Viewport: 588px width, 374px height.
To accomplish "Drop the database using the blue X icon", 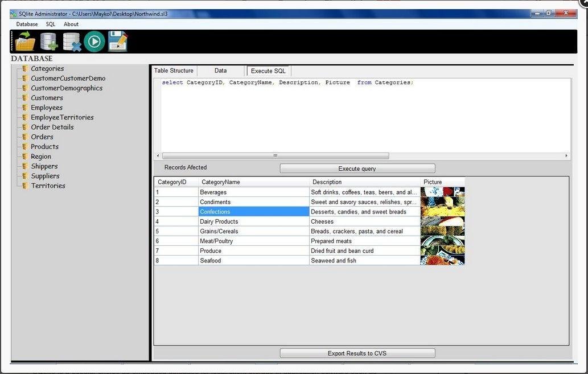I will (x=71, y=40).
